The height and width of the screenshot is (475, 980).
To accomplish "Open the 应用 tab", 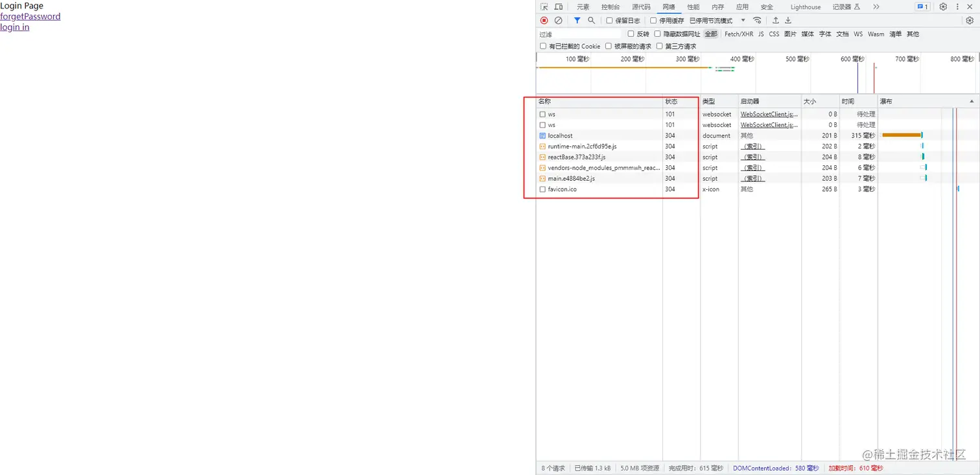I will pyautogui.click(x=742, y=7).
